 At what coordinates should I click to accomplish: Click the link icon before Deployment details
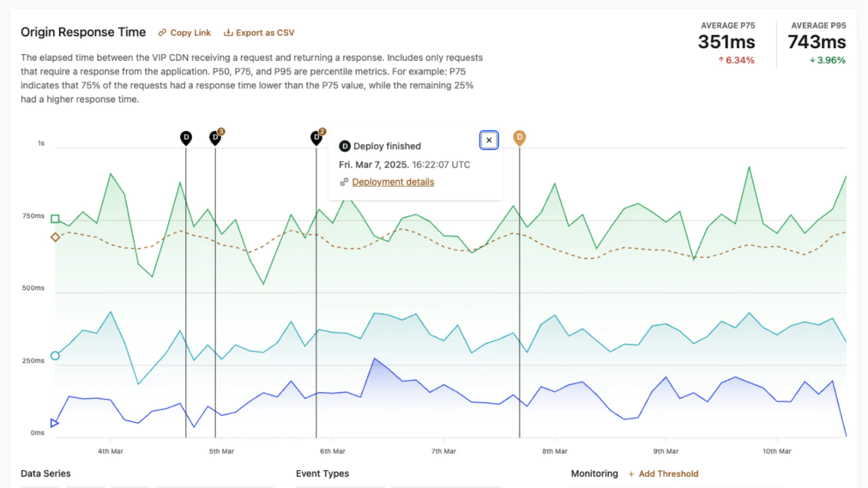[x=344, y=182]
